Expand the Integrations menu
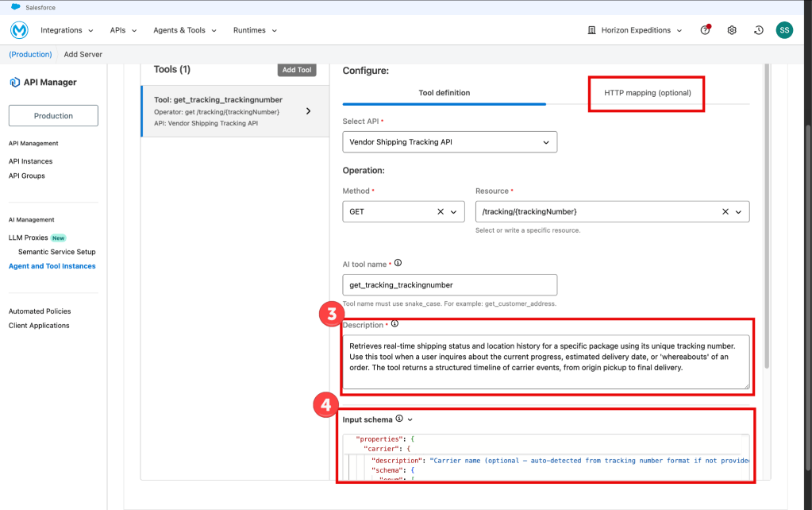 coord(67,30)
